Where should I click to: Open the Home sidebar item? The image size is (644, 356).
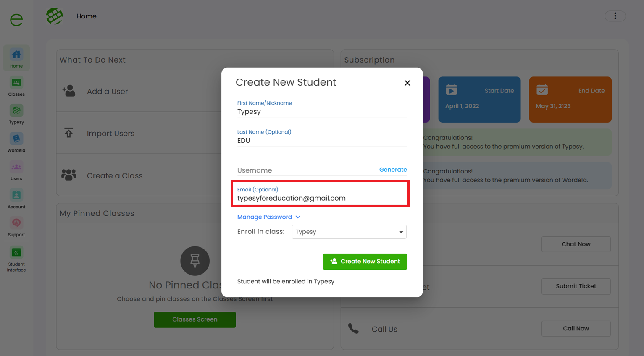(16, 58)
